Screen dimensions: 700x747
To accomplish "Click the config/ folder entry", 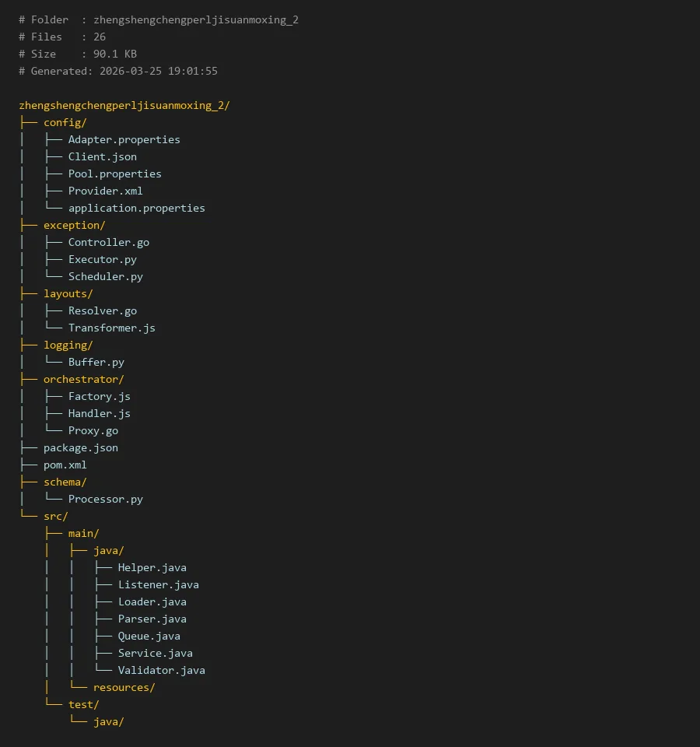I will click(65, 122).
